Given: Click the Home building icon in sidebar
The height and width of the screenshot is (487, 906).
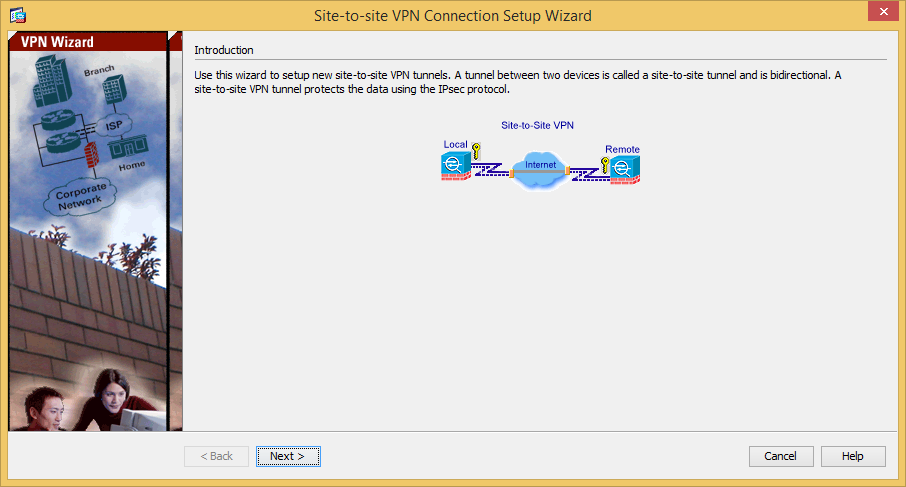Looking at the screenshot, I should (x=128, y=147).
